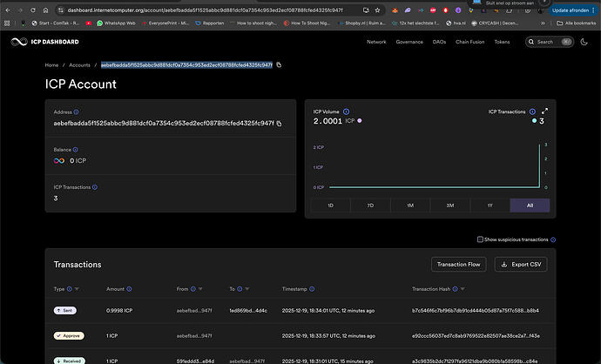Select the 3M chart range tab
This screenshot has height=364, width=601.
(x=450, y=206)
